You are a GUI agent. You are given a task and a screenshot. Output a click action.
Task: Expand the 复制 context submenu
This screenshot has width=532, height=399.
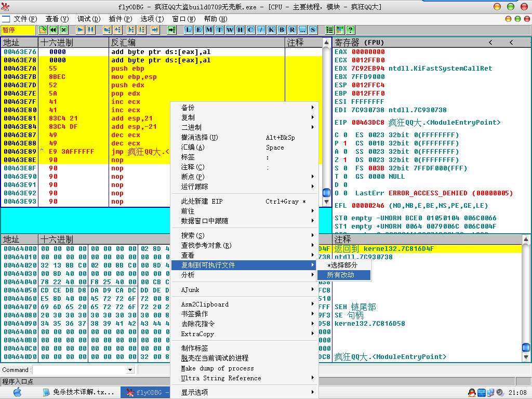tap(245, 118)
